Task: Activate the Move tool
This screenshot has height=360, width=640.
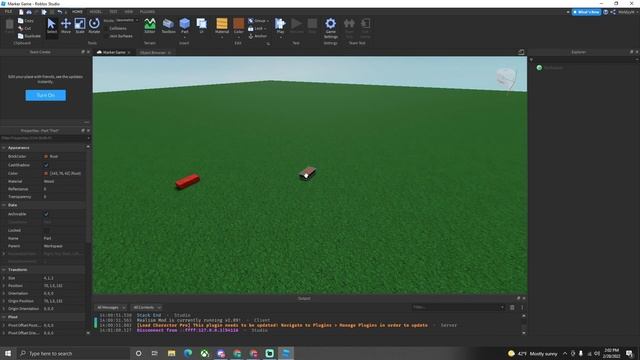Action: pos(66,26)
